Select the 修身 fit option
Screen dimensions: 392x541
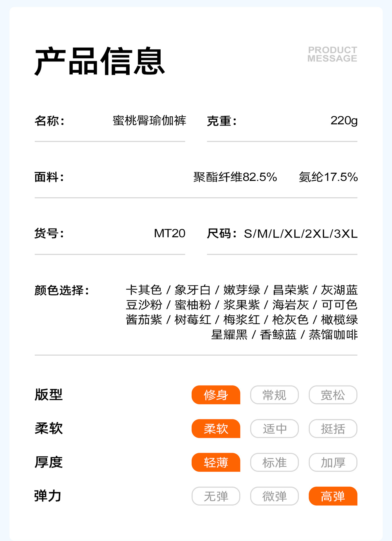point(216,395)
